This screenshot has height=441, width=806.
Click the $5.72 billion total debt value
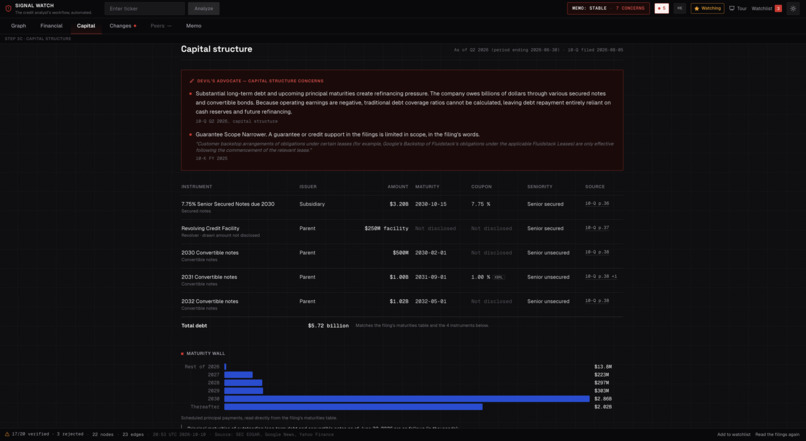328,325
